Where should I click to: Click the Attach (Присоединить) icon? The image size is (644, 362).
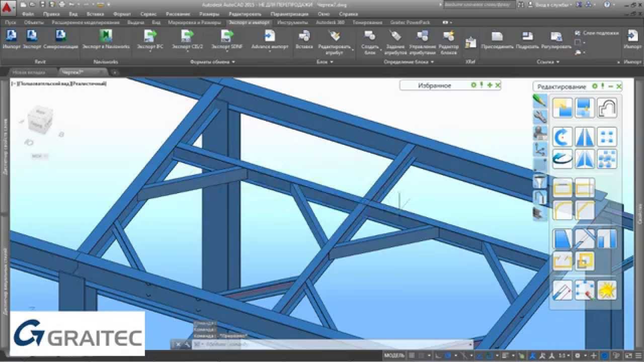pyautogui.click(x=497, y=36)
